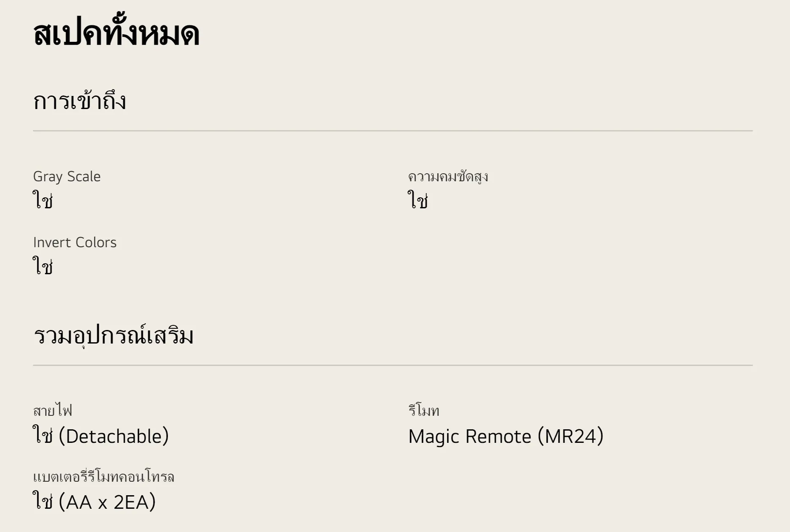790x532 pixels.
Task: Select the Gray Scale spec label
Action: (67, 177)
